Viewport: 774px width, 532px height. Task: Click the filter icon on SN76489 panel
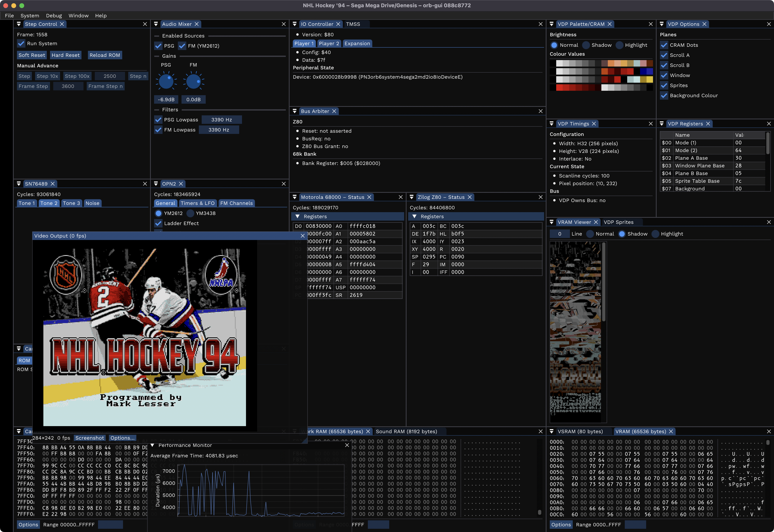click(x=19, y=184)
